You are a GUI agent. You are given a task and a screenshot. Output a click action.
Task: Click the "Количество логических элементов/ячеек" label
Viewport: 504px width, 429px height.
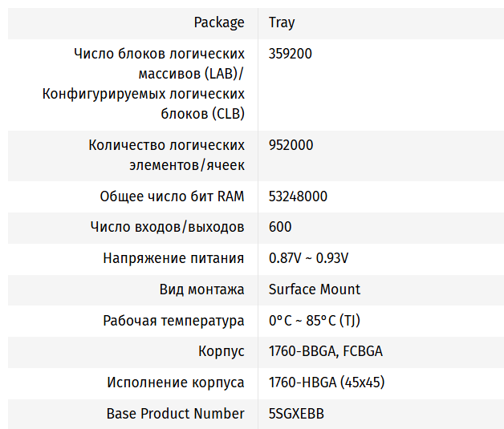pyautogui.click(x=166, y=156)
